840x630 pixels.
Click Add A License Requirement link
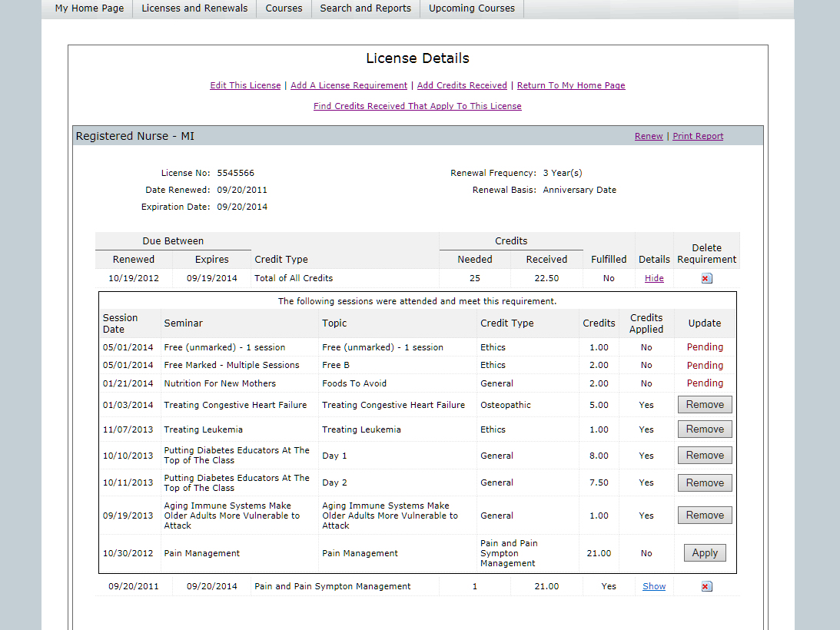coord(349,85)
